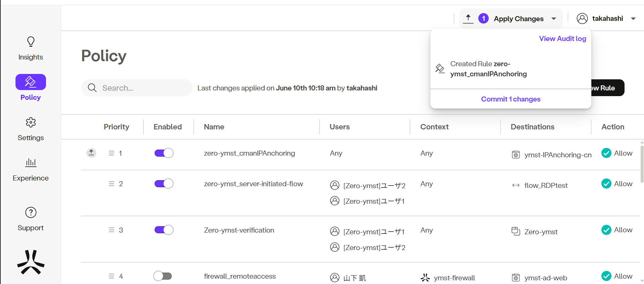Open the Experience bar chart icon
644x284 pixels.
31,163
